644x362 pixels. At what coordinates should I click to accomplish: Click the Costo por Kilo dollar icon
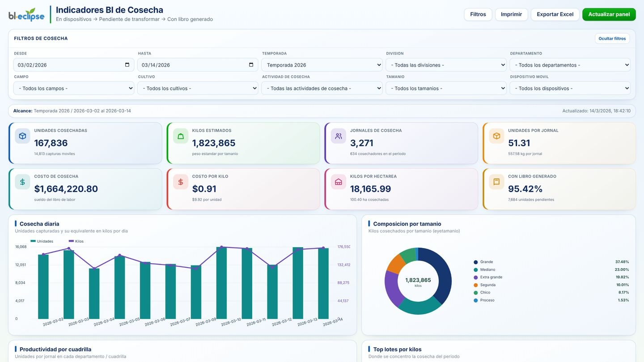[181, 182]
